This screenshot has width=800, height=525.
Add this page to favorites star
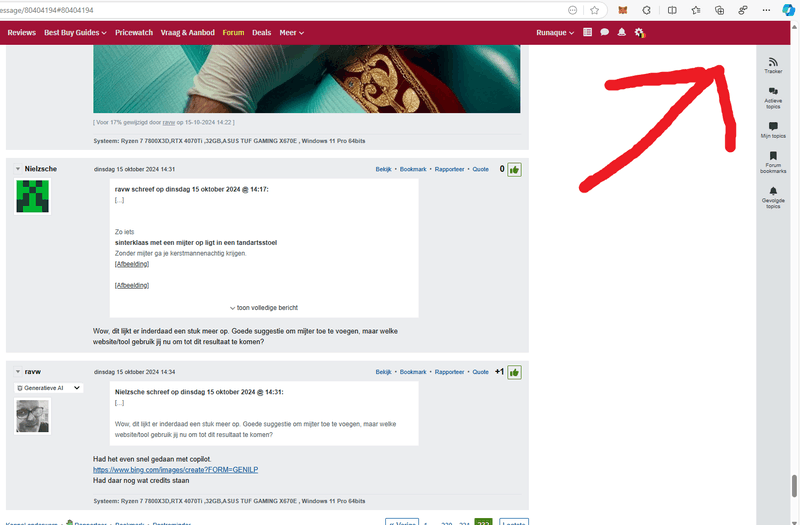click(594, 10)
